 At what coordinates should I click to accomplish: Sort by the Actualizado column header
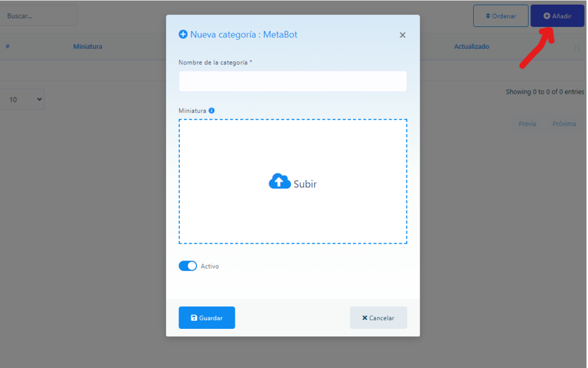click(x=471, y=47)
